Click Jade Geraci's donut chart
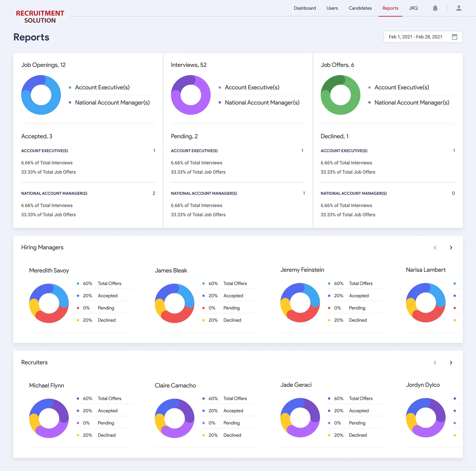The height and width of the screenshot is (471, 476). [x=300, y=418]
